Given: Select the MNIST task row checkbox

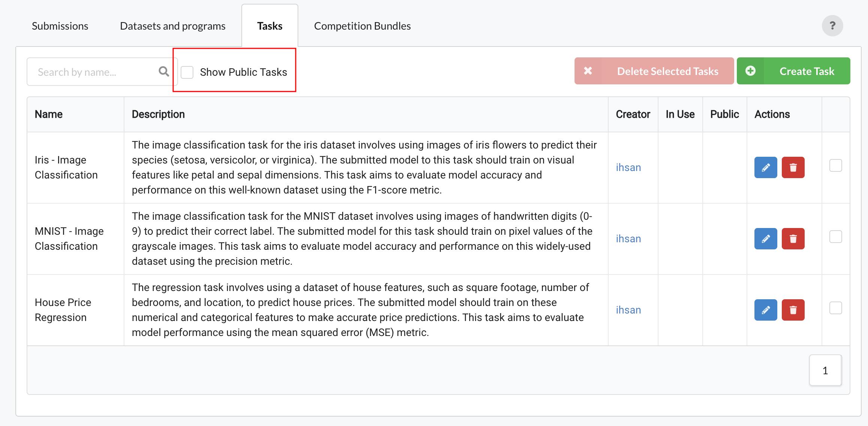Looking at the screenshot, I should pyautogui.click(x=835, y=237).
